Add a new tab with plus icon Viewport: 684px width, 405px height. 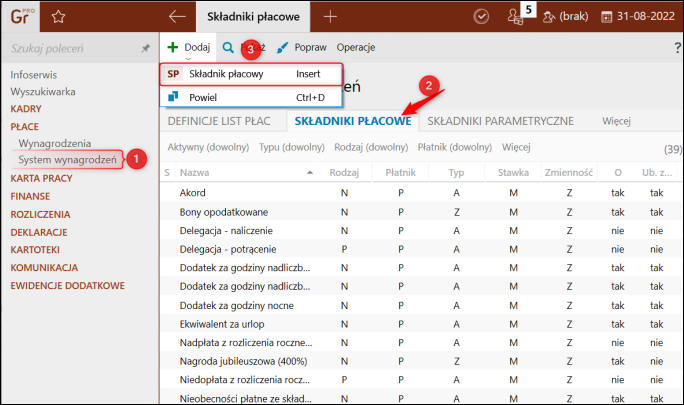[x=330, y=17]
